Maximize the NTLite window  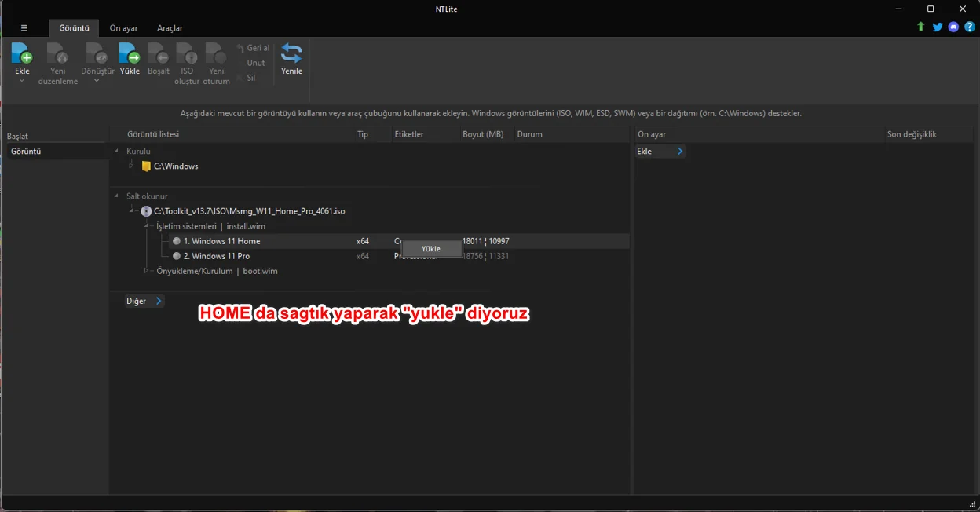931,9
